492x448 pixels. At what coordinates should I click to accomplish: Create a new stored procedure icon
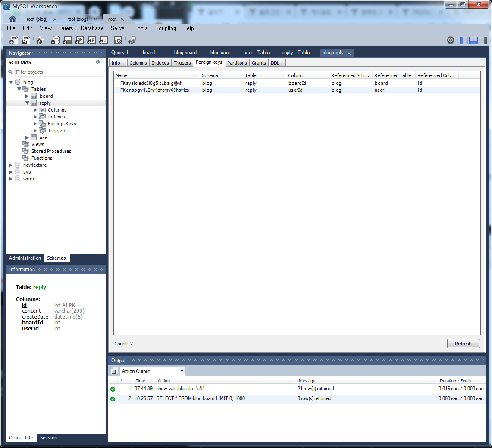click(91, 40)
